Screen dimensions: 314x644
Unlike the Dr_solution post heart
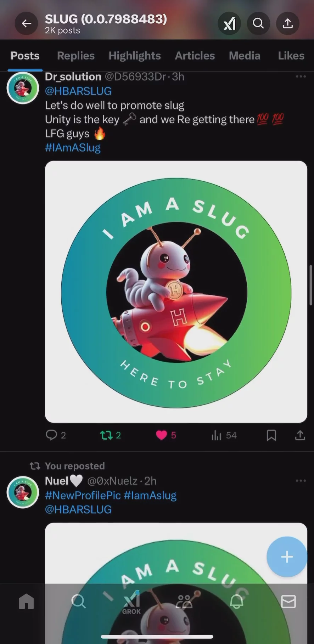click(162, 435)
